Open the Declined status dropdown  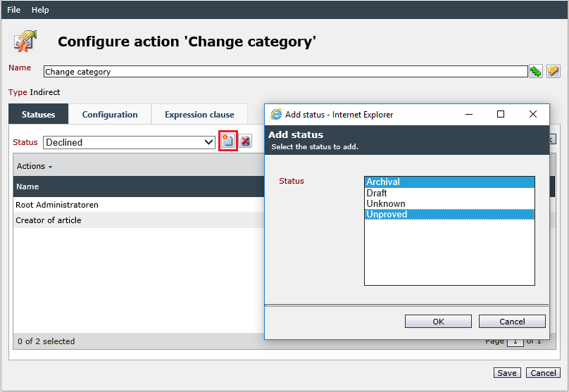129,142
